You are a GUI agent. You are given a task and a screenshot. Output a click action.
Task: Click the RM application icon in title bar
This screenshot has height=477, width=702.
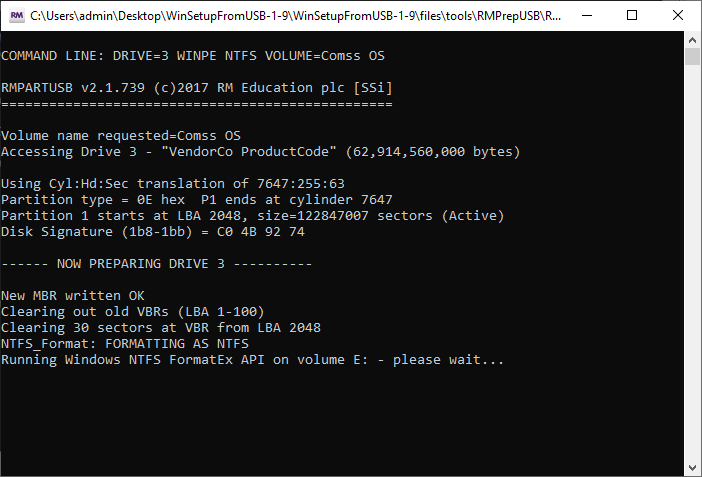(16, 16)
